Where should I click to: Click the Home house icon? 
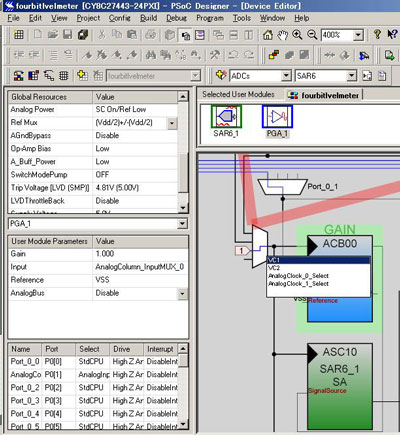coord(268,35)
